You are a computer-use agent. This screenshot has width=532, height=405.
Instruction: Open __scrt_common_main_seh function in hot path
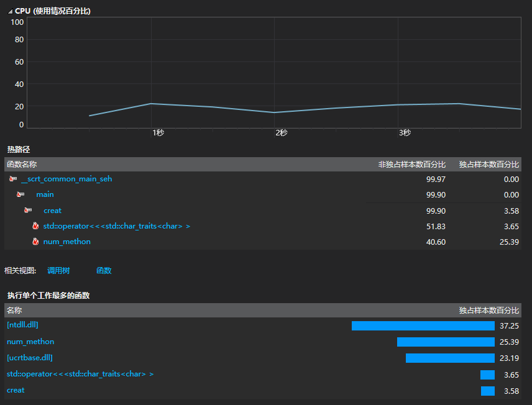click(66, 179)
